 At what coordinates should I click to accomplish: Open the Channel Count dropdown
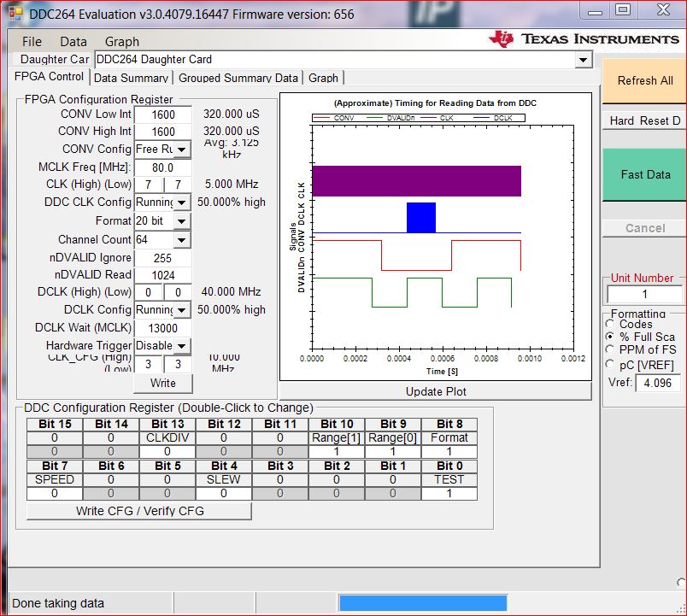click(x=181, y=240)
